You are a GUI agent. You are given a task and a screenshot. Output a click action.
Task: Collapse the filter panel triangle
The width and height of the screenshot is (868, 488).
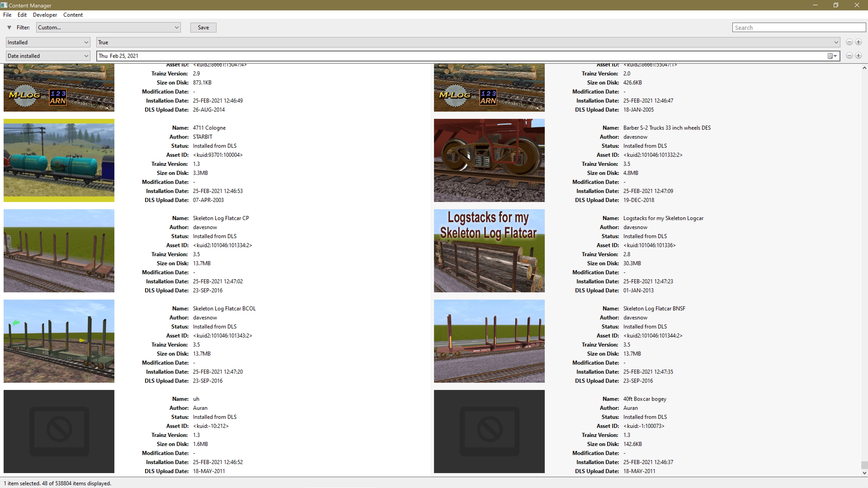(x=9, y=28)
